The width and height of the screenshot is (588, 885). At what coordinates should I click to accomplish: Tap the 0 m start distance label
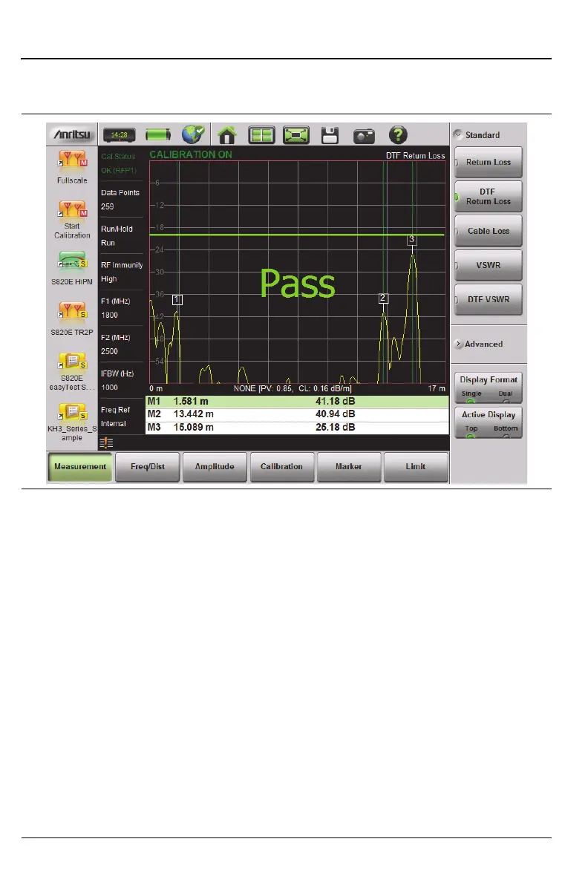pyautogui.click(x=156, y=389)
